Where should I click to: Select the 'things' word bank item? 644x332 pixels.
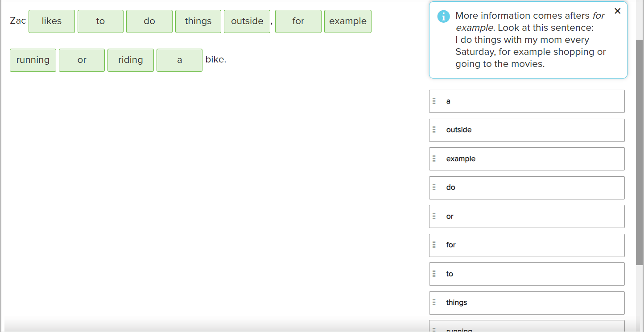(526, 303)
